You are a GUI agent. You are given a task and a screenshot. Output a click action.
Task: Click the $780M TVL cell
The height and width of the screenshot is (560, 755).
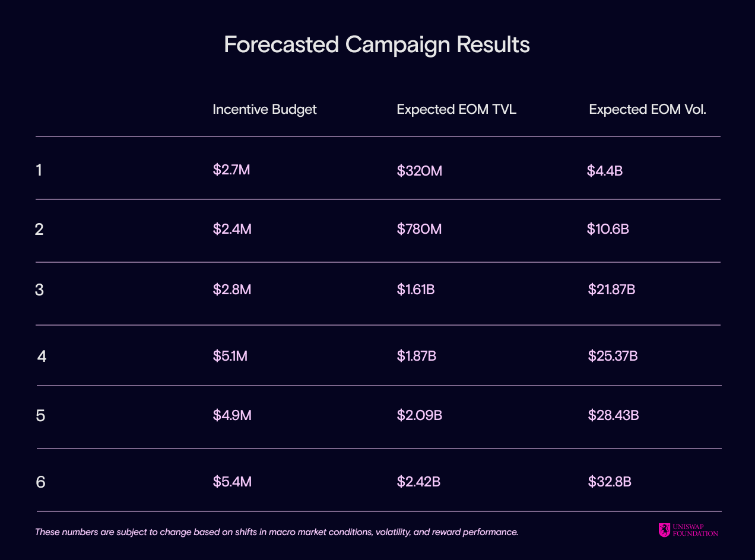tap(419, 229)
